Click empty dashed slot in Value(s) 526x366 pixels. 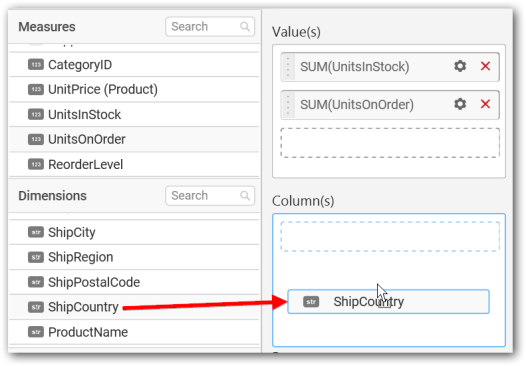coord(390,143)
